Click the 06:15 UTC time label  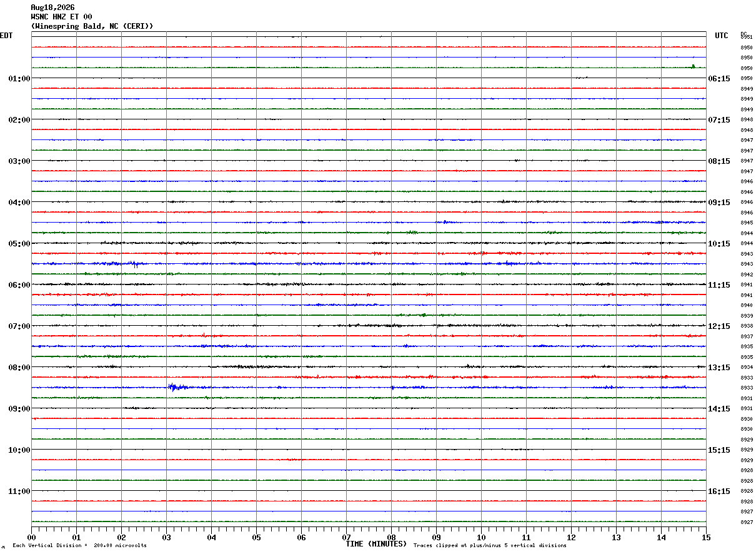[x=719, y=79]
